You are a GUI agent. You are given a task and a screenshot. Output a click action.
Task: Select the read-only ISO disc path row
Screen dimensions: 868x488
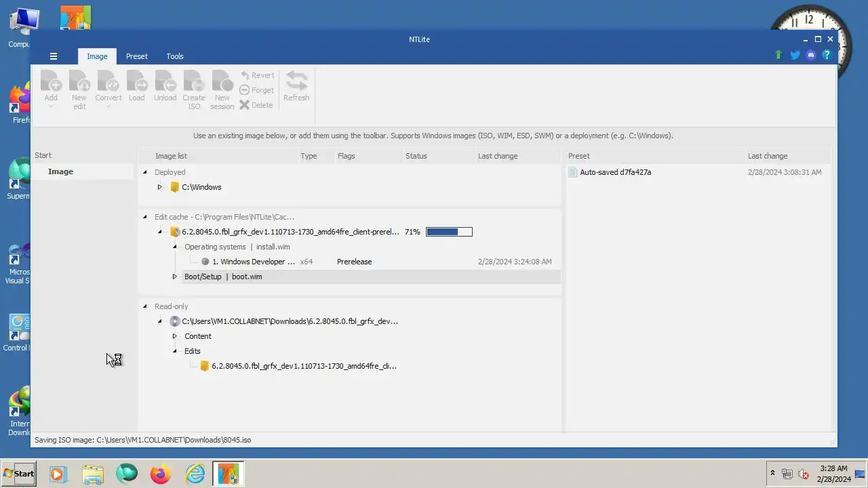[x=283, y=321]
